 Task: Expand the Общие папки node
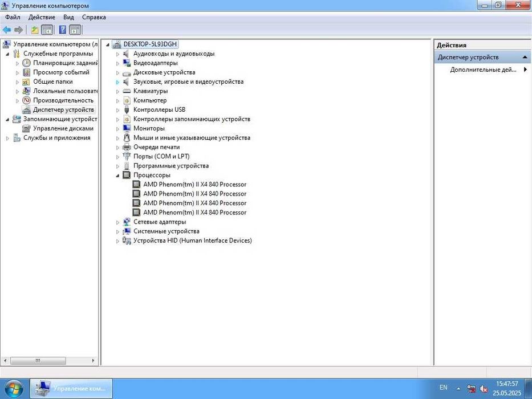17,82
